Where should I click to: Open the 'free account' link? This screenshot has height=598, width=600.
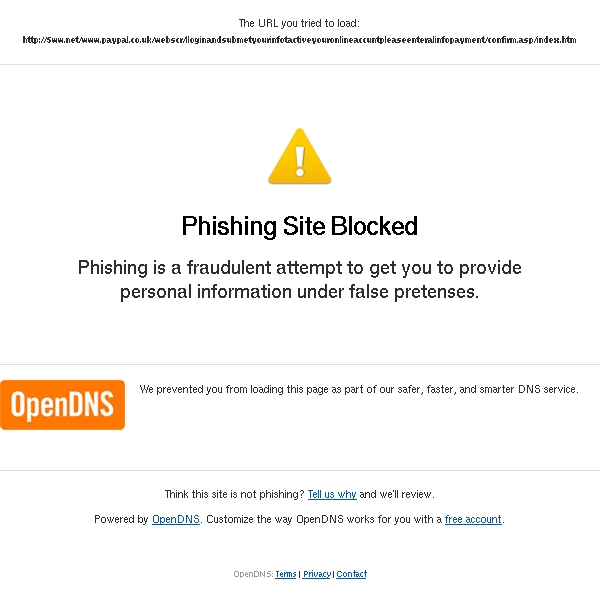(473, 519)
